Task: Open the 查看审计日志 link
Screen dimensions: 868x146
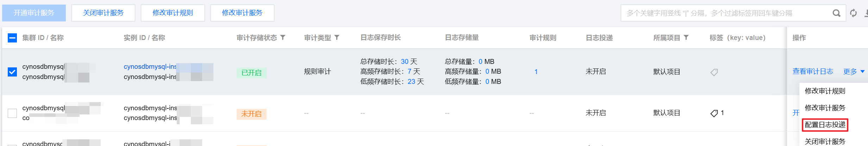Action: pyautogui.click(x=813, y=72)
